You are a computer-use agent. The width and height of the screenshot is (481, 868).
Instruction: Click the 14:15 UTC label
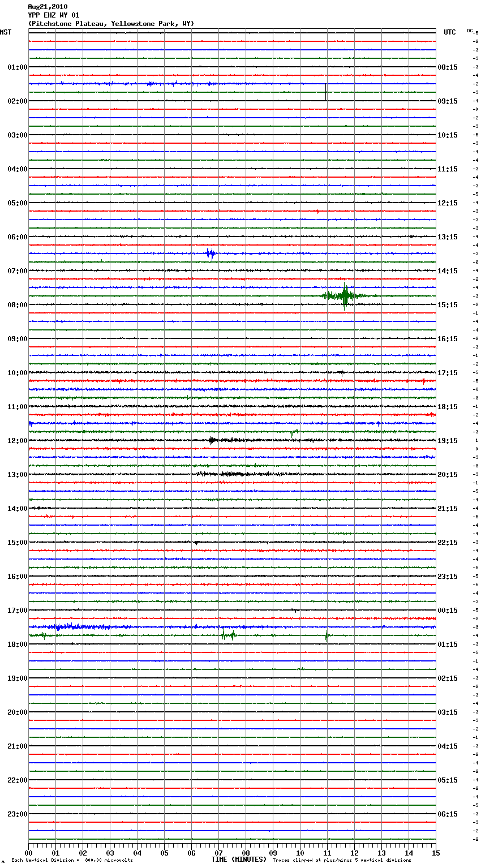[448, 271]
